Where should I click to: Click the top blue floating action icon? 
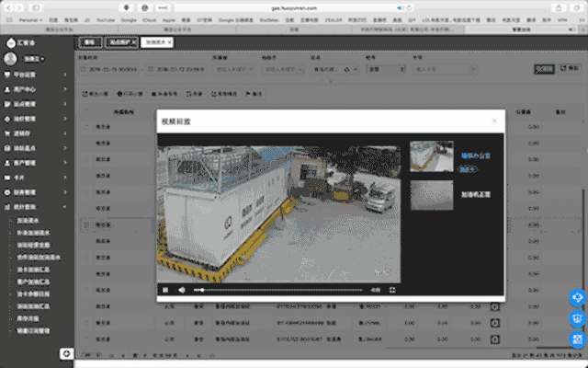[x=578, y=298]
